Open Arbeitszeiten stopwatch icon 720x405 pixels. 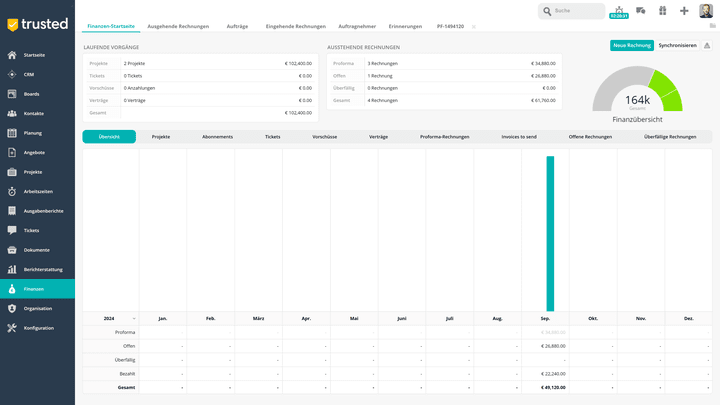click(12, 191)
